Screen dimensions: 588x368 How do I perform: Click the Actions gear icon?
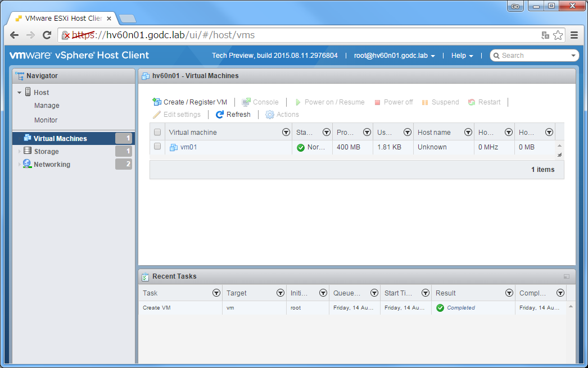coord(270,114)
